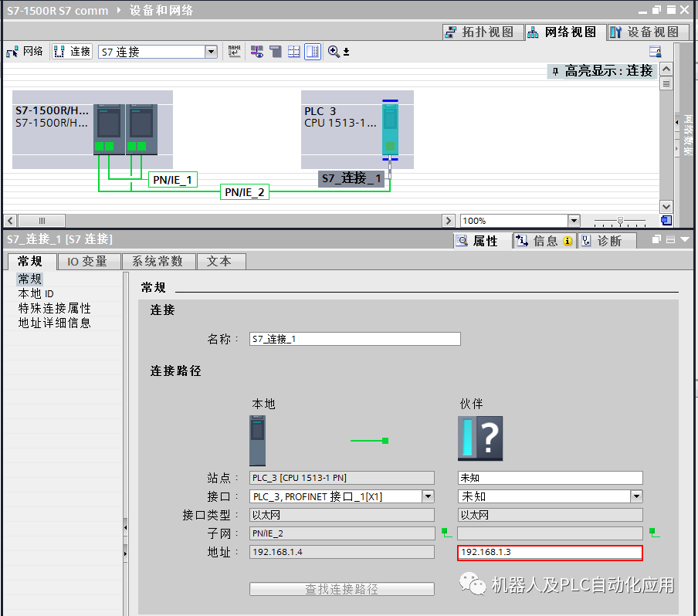The width and height of the screenshot is (698, 616).
Task: Click the show interface addresses icon
Action: (x=256, y=51)
